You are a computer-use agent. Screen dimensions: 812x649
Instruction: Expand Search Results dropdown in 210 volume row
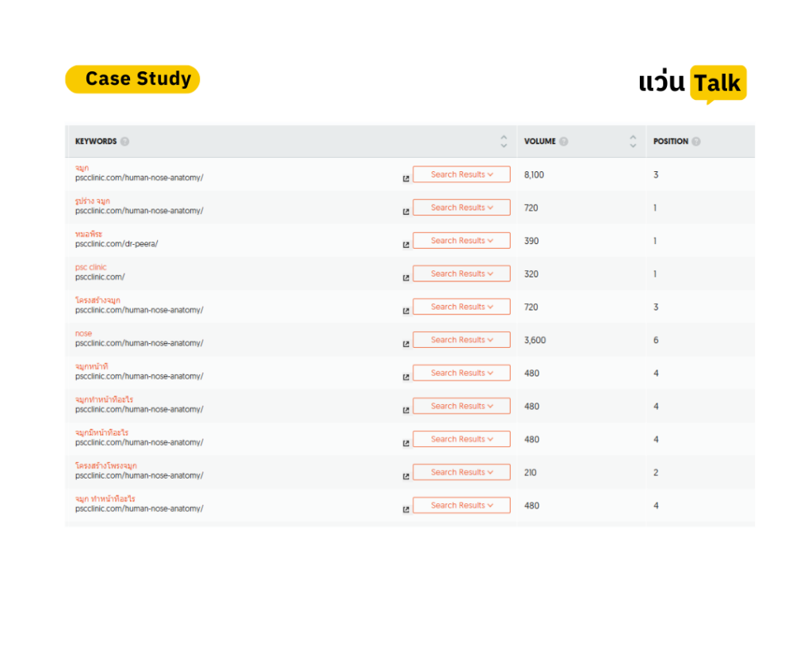462,472
